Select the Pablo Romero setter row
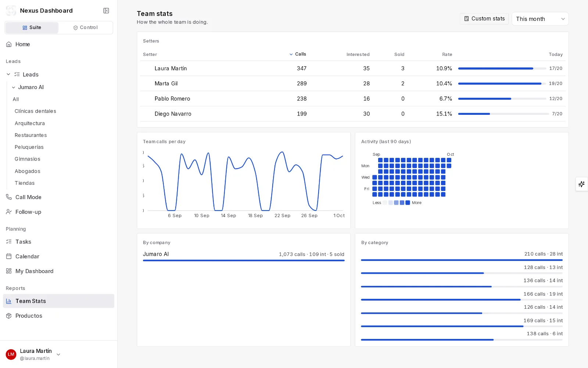This screenshot has width=588, height=368. click(x=352, y=99)
